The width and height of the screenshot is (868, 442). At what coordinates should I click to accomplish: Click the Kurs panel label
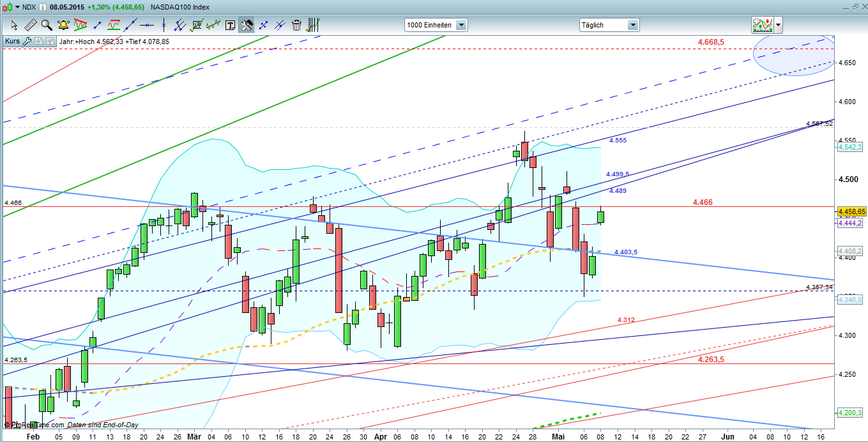(12, 41)
